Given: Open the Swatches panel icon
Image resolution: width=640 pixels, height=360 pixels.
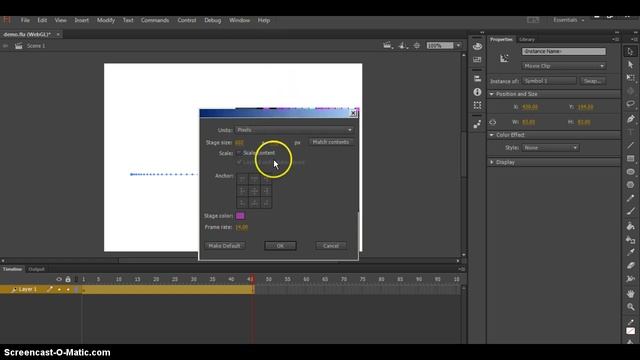Looking at the screenshot, I should 477,60.
